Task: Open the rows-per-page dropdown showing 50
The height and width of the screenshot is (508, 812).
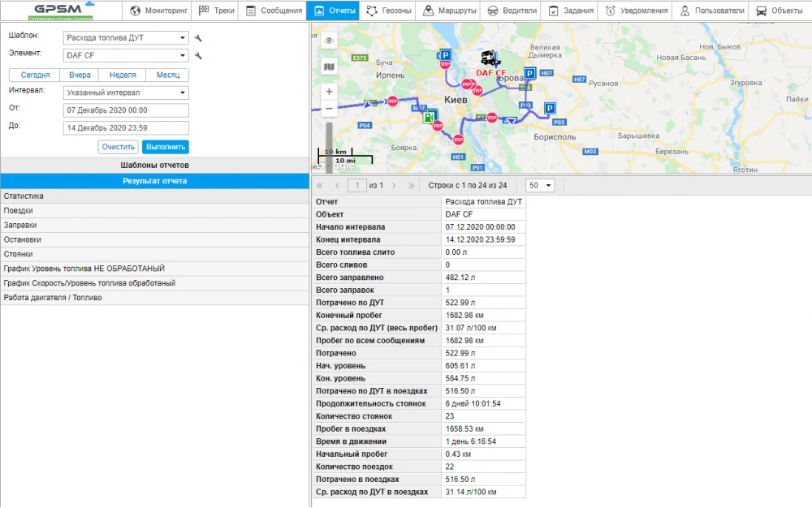Action: [x=540, y=186]
